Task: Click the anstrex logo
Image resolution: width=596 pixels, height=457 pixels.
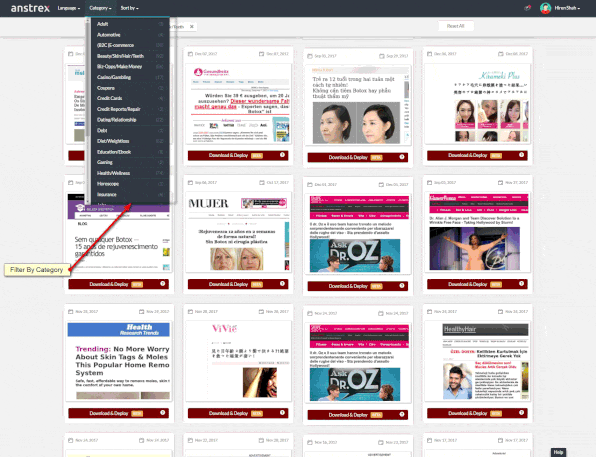Action: coord(30,8)
